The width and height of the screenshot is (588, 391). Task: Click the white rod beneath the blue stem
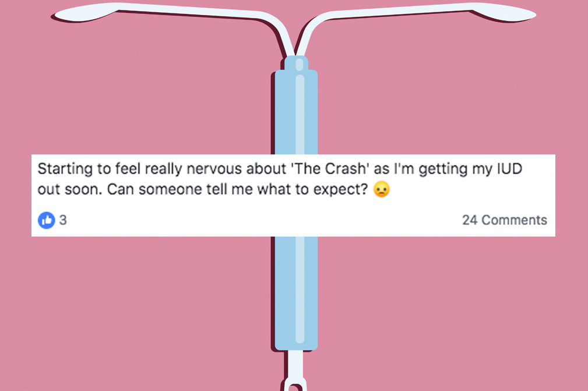(x=295, y=364)
